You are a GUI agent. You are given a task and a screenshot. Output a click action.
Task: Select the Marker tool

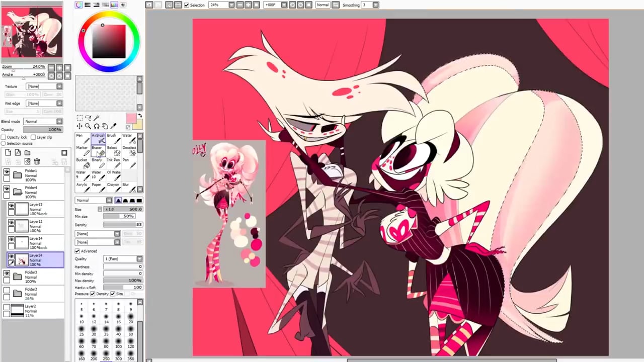pos(83,150)
